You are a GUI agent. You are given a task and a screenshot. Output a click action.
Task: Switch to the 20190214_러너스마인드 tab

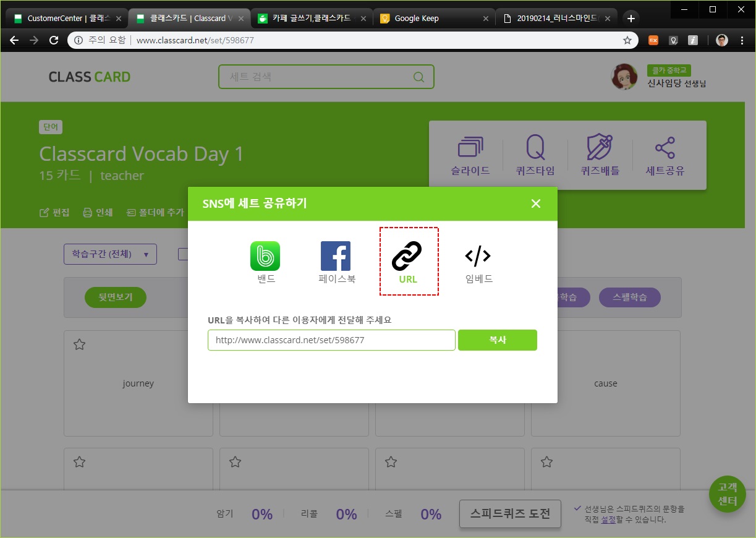coord(556,19)
